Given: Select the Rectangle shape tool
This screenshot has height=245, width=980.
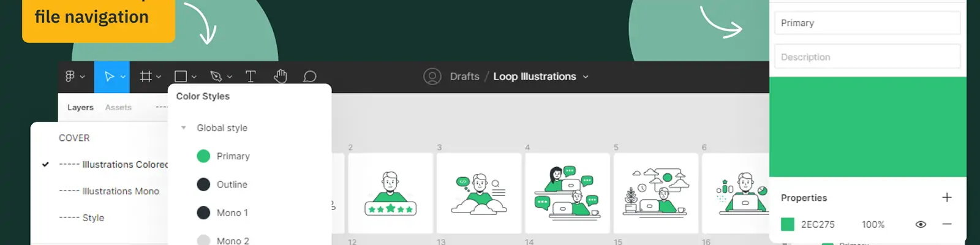Looking at the screenshot, I should click(x=181, y=77).
